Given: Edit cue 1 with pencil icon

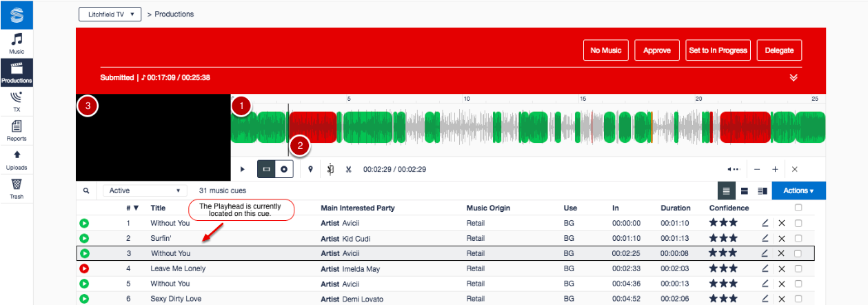Looking at the screenshot, I should coord(765,223).
